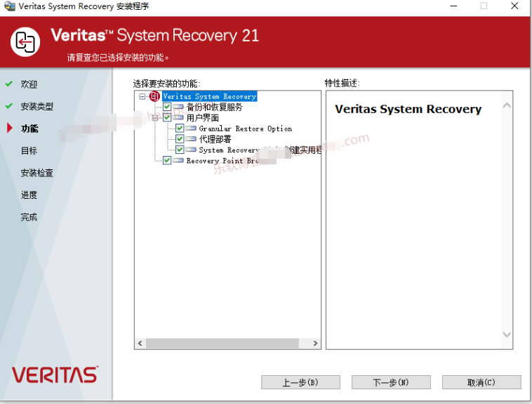Click drive icon beside 代理部署
Screen dimensions: 532x404
191,139
